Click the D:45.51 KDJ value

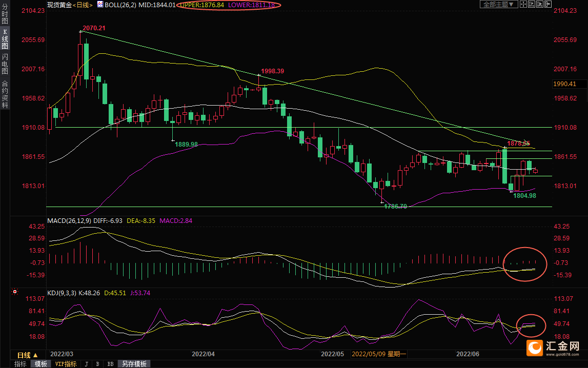point(115,293)
